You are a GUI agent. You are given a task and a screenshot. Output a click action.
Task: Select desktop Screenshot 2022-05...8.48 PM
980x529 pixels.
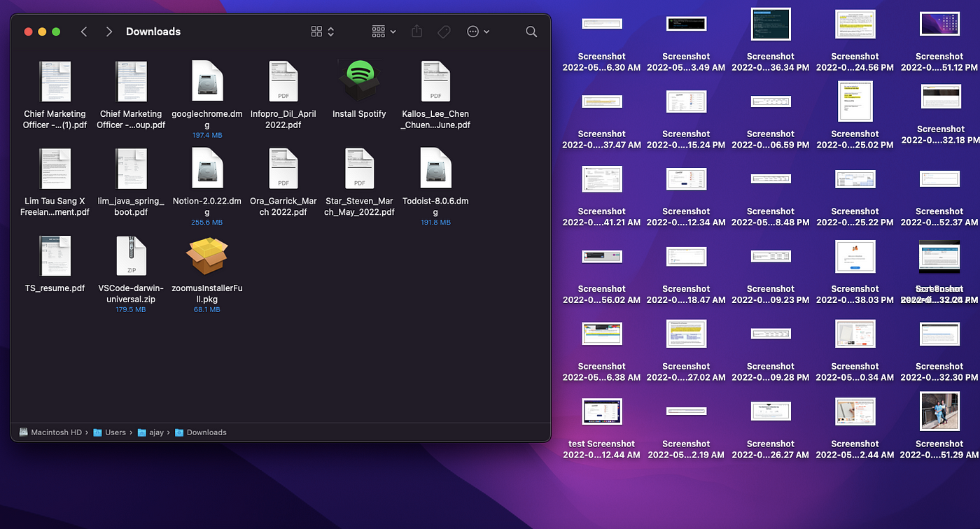click(771, 179)
